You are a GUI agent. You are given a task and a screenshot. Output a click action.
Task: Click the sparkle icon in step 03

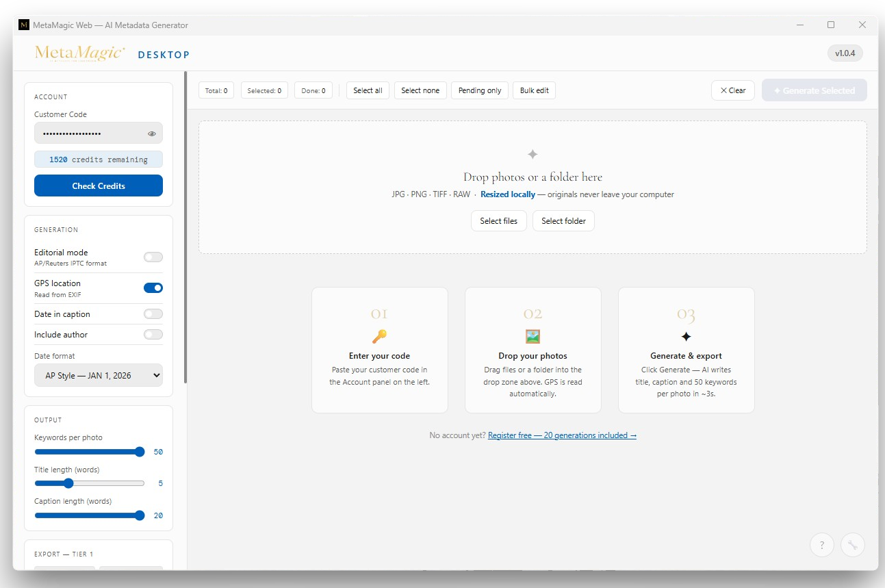686,336
